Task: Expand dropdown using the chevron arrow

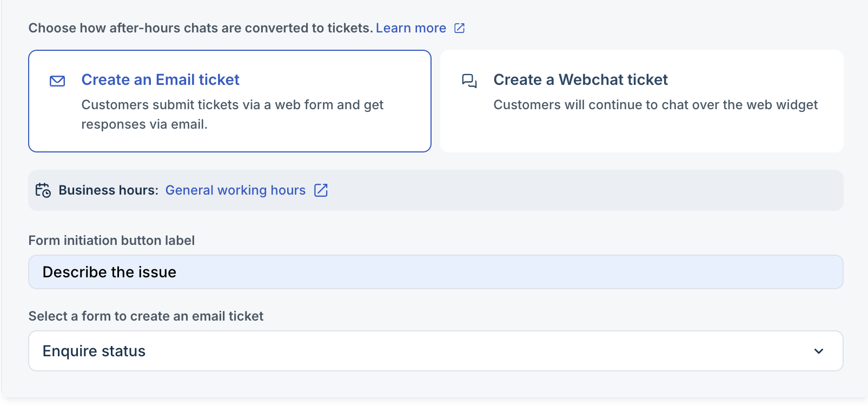Action: click(819, 351)
